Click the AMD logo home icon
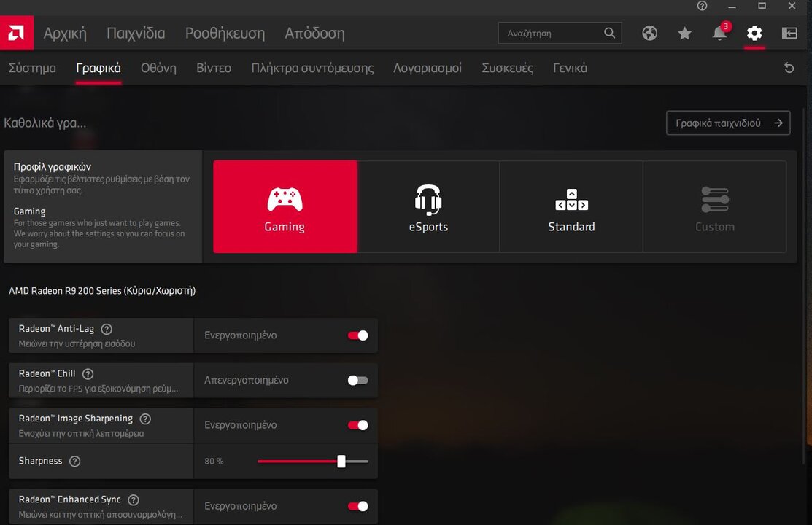 coord(17,33)
